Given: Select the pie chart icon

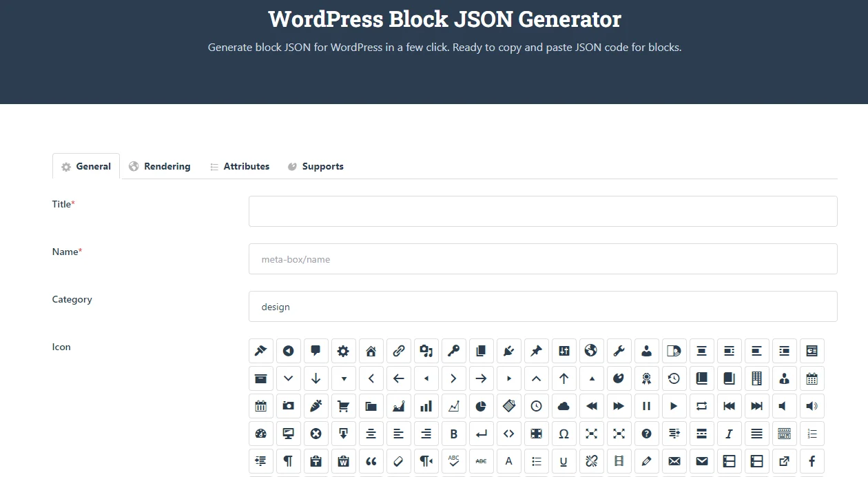Looking at the screenshot, I should point(482,406).
